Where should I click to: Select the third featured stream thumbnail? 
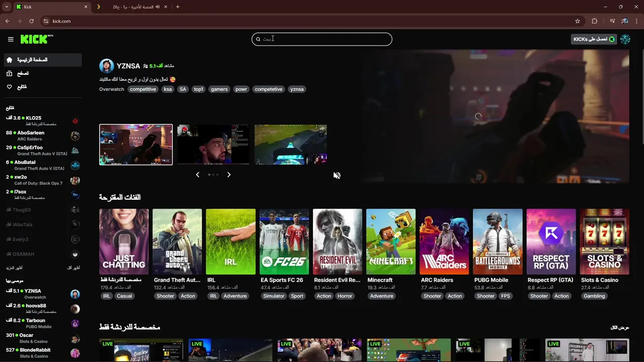(x=291, y=145)
